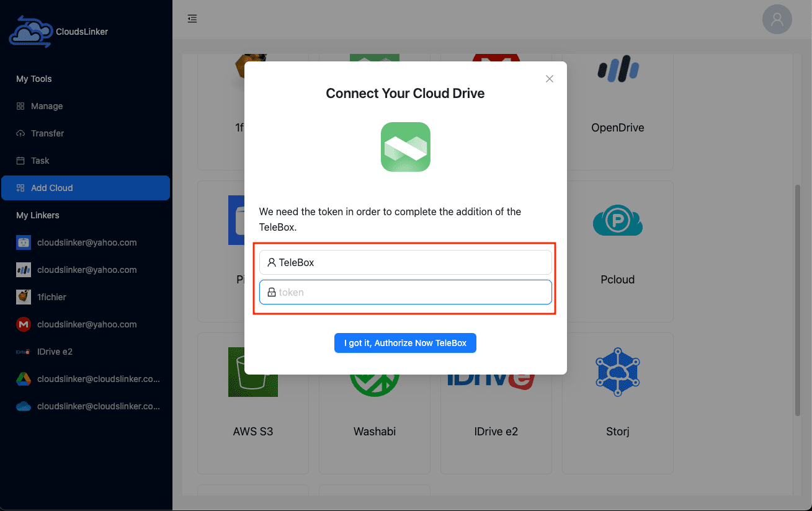Open the 1fichier linker
812x511 pixels.
click(86, 297)
